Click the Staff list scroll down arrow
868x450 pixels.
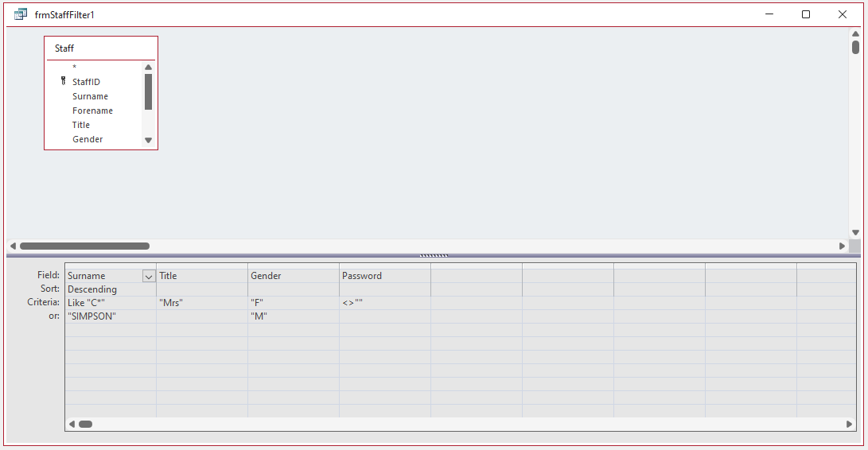coord(148,141)
